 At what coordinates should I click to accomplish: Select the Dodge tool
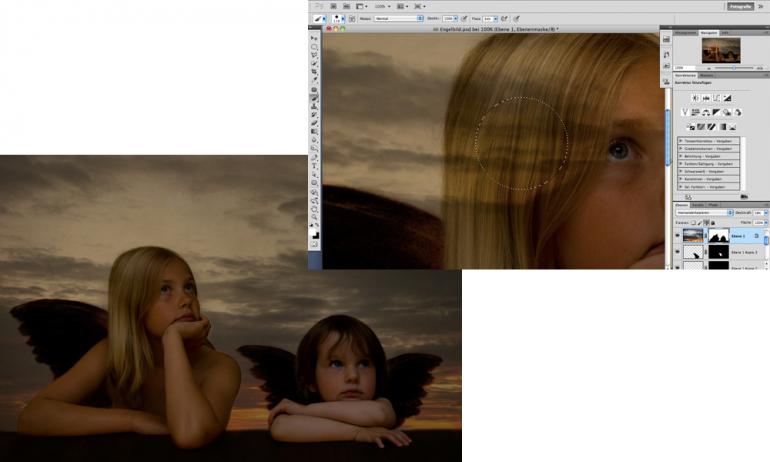[314, 148]
